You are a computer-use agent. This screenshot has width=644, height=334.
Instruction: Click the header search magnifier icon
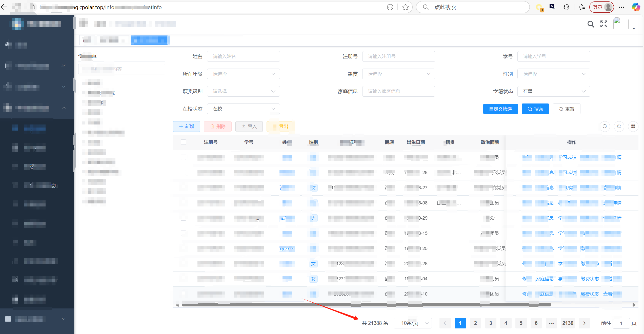coord(591,24)
